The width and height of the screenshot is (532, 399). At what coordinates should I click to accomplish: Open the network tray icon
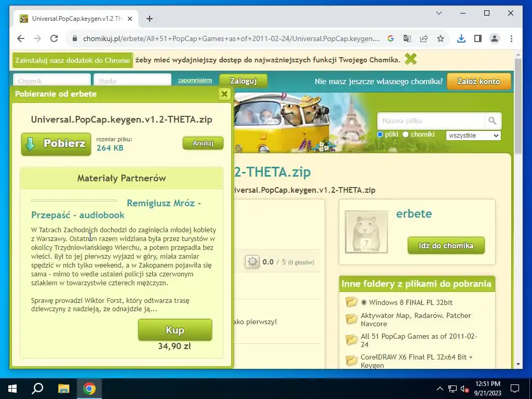point(453,389)
